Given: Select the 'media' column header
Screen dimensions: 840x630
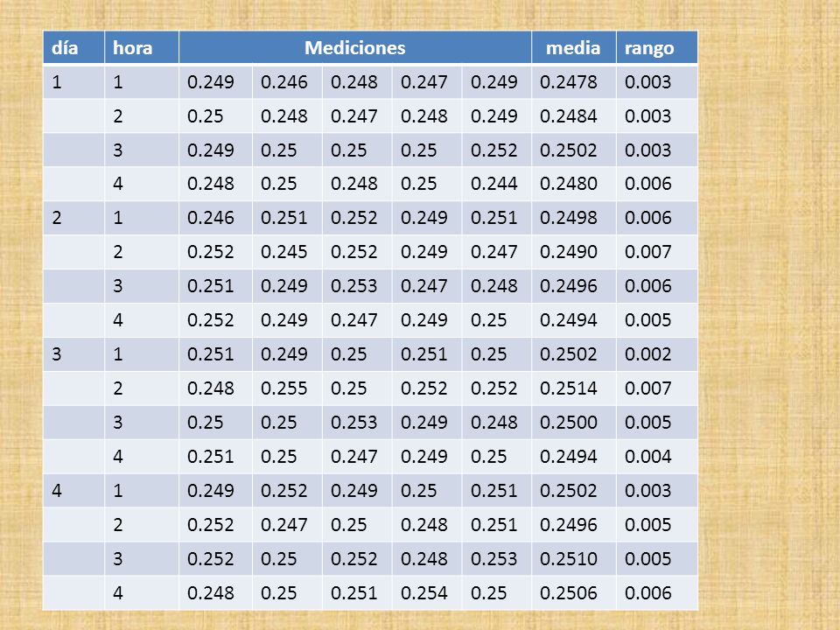Looking at the screenshot, I should [x=574, y=47].
